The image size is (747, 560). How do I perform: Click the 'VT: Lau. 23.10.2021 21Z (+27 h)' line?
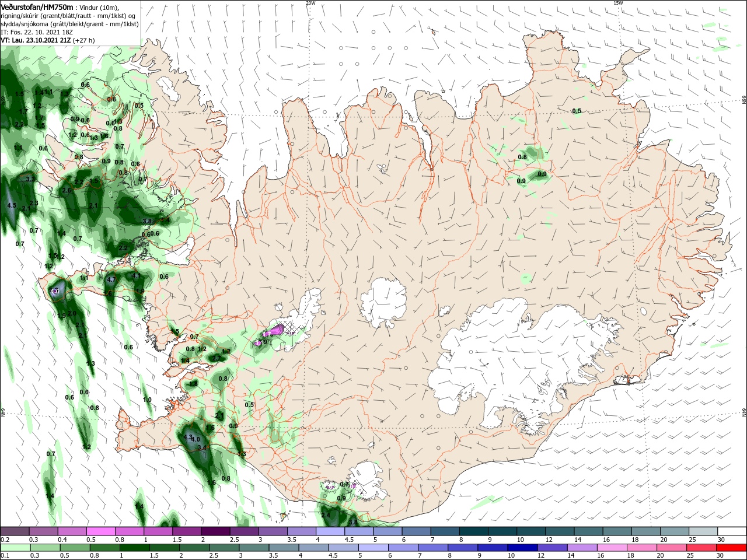point(48,40)
